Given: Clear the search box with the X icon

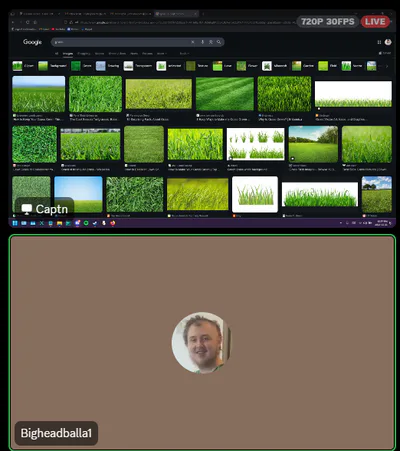Looking at the screenshot, I should [x=193, y=42].
